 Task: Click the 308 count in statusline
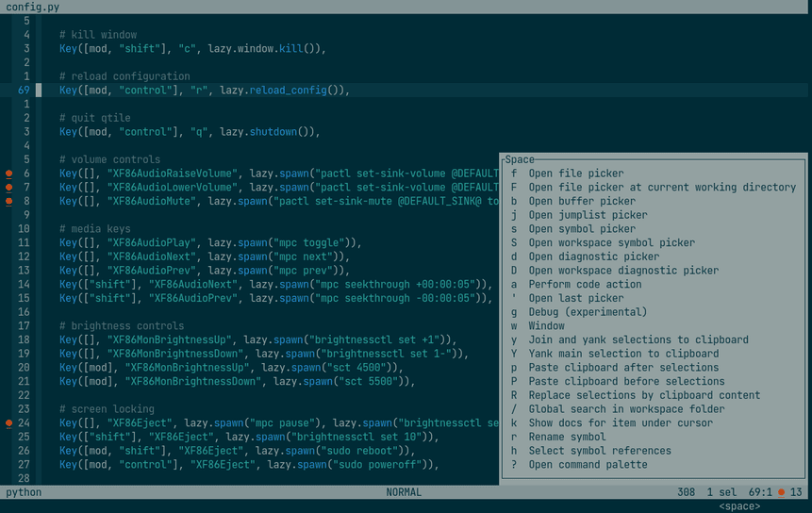pos(687,492)
